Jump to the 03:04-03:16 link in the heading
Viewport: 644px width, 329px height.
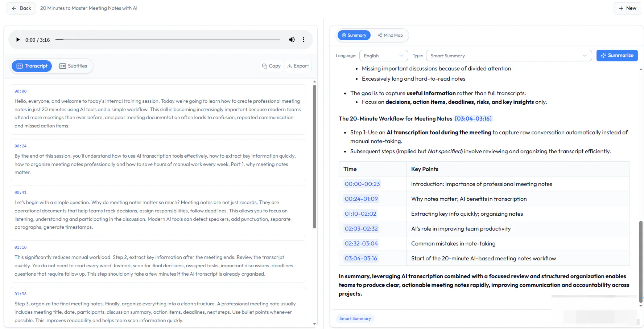473,119
